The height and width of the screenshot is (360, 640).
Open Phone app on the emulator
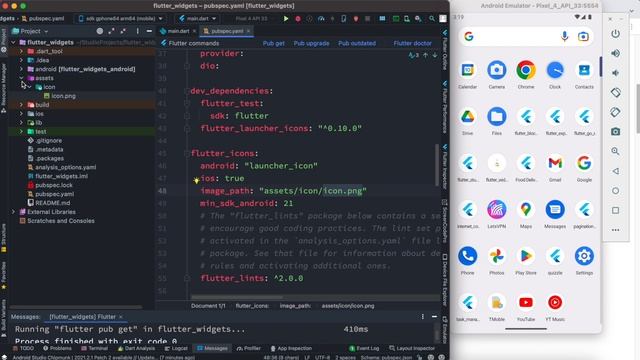coord(467,256)
